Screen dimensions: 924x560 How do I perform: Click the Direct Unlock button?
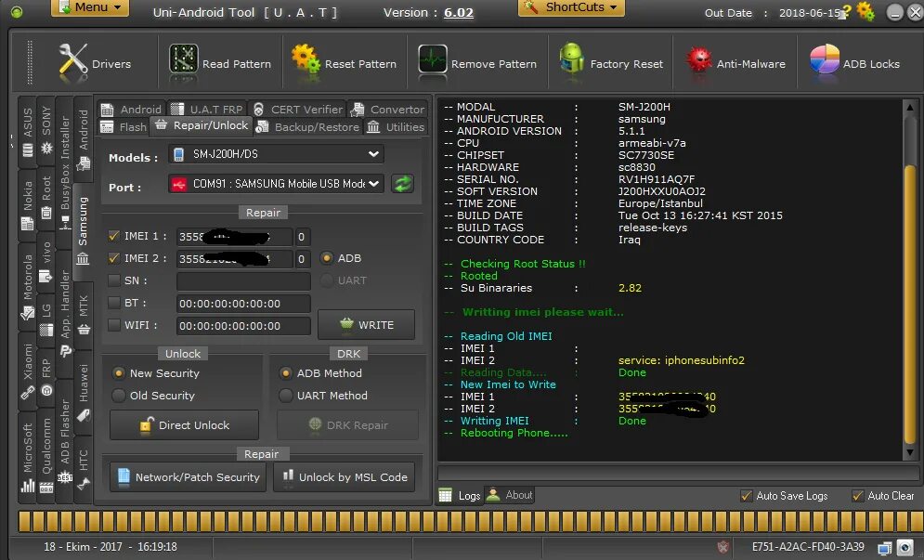184,425
